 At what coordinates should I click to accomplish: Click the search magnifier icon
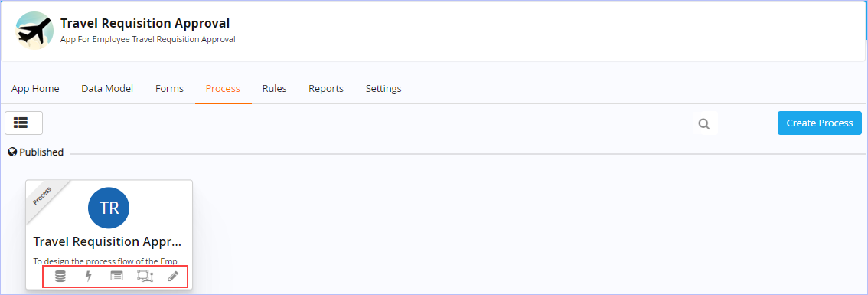(x=704, y=123)
